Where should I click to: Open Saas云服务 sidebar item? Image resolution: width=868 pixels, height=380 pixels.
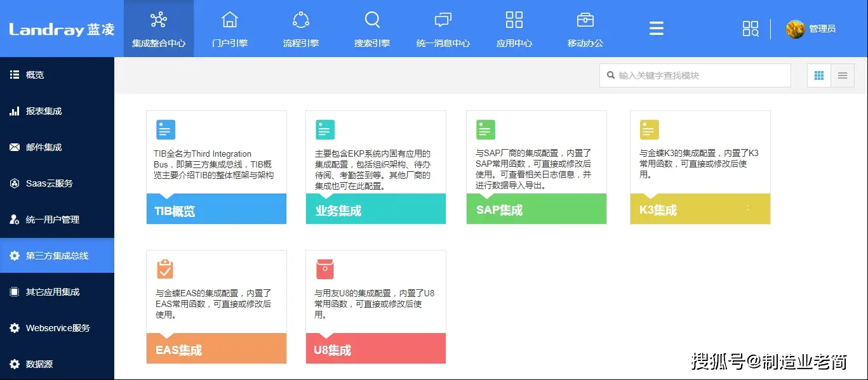coord(57,183)
